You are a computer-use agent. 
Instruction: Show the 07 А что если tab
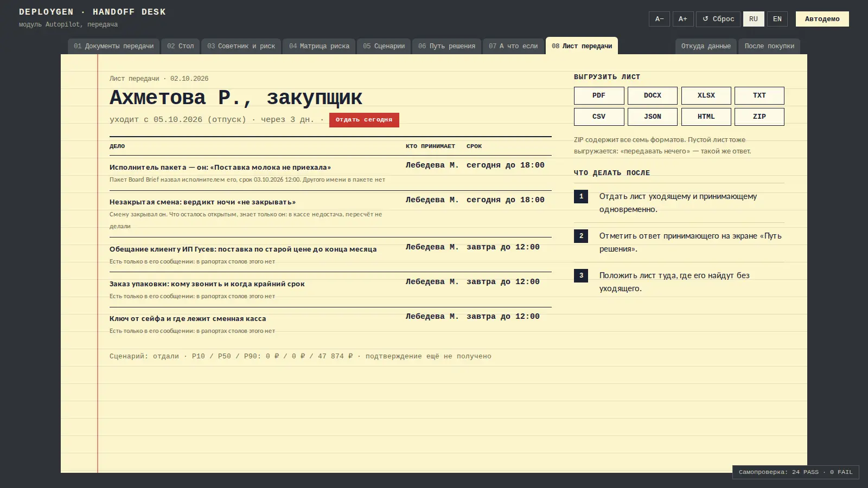(x=513, y=46)
